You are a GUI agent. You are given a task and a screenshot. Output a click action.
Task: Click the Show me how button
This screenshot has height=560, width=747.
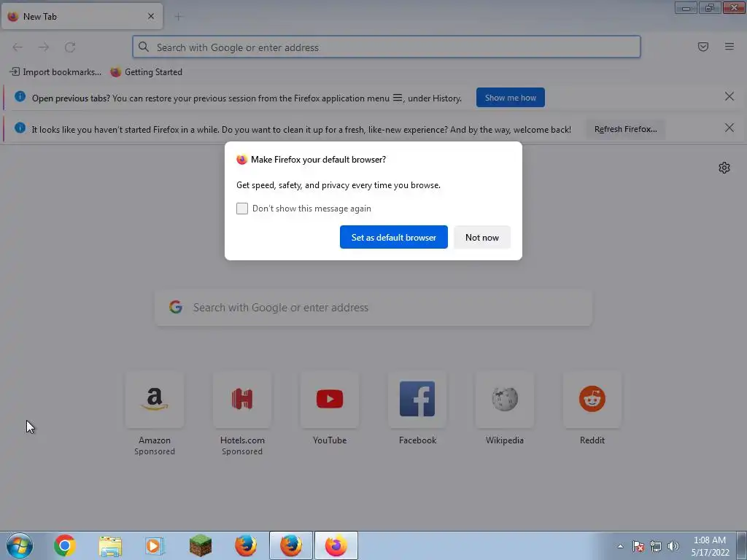[x=510, y=98]
